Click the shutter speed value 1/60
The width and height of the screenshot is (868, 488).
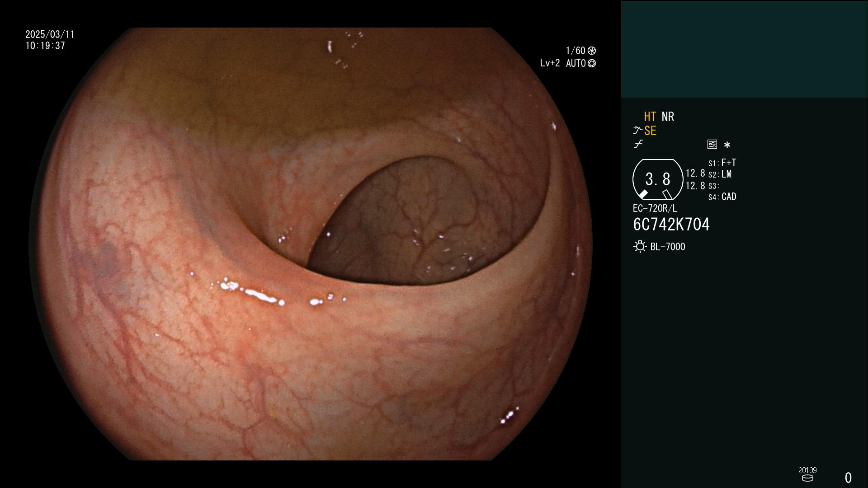[576, 51]
